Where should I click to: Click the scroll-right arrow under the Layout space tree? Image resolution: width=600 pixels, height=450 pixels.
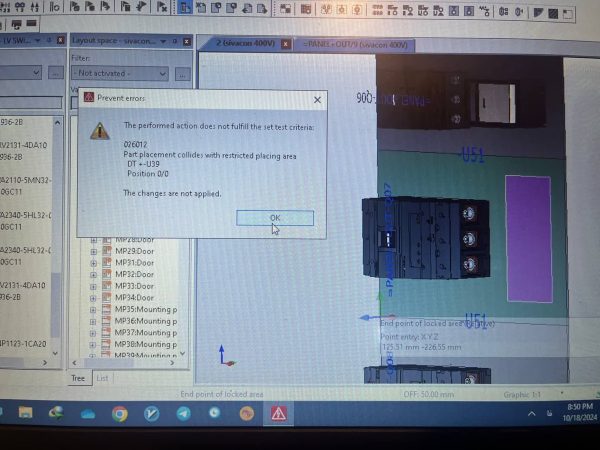pyautogui.click(x=172, y=363)
